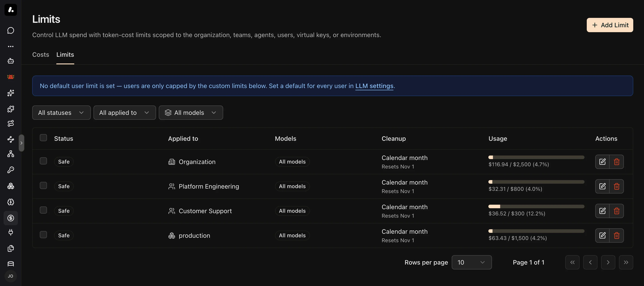
Task: Open the All models filter dropdown
Action: 191,113
